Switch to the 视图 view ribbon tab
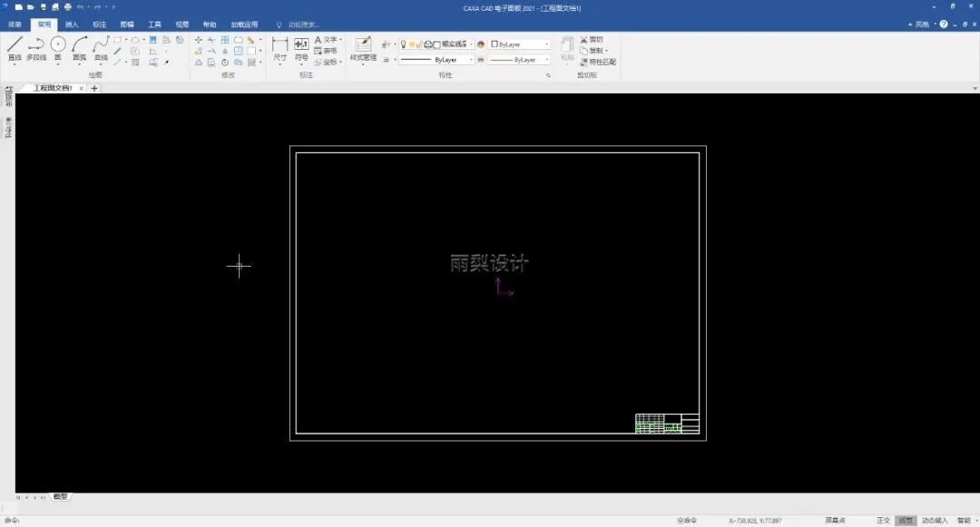Screen dimensions: 980x527 coord(181,25)
